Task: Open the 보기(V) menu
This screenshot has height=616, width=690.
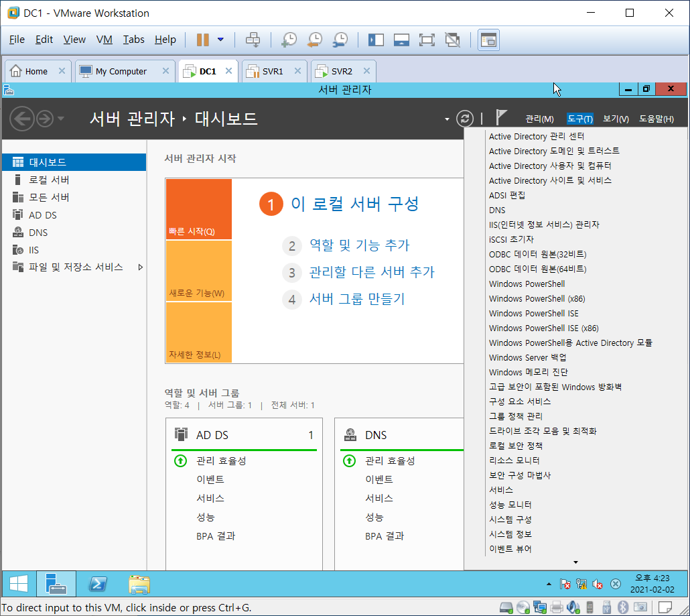Action: pos(616,119)
